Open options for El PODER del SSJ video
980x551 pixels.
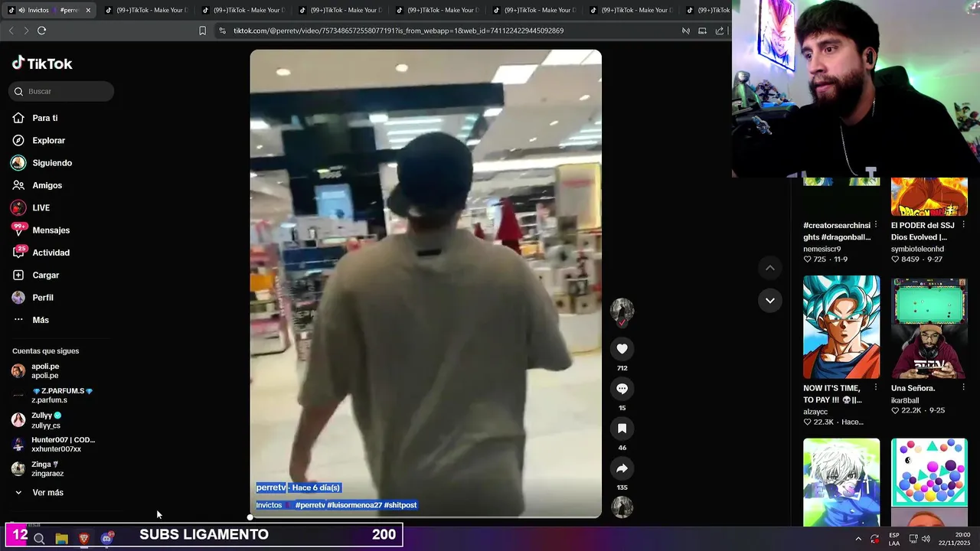pos(963,225)
